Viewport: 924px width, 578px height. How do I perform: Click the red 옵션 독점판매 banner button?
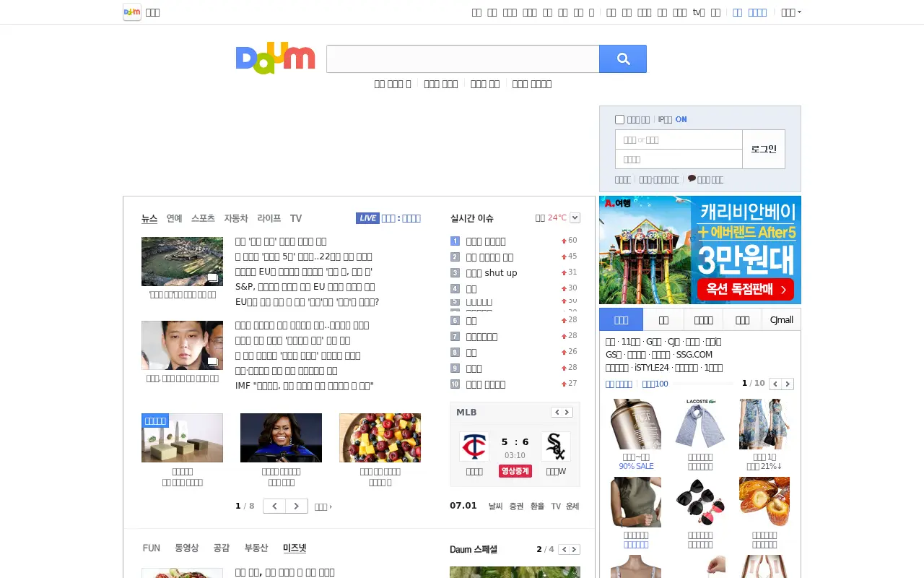745,290
